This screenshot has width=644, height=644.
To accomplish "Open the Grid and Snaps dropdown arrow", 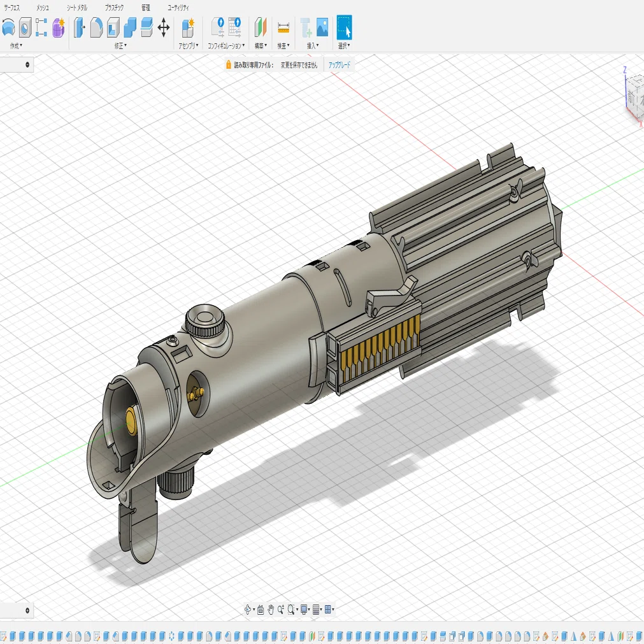I will [x=321, y=610].
